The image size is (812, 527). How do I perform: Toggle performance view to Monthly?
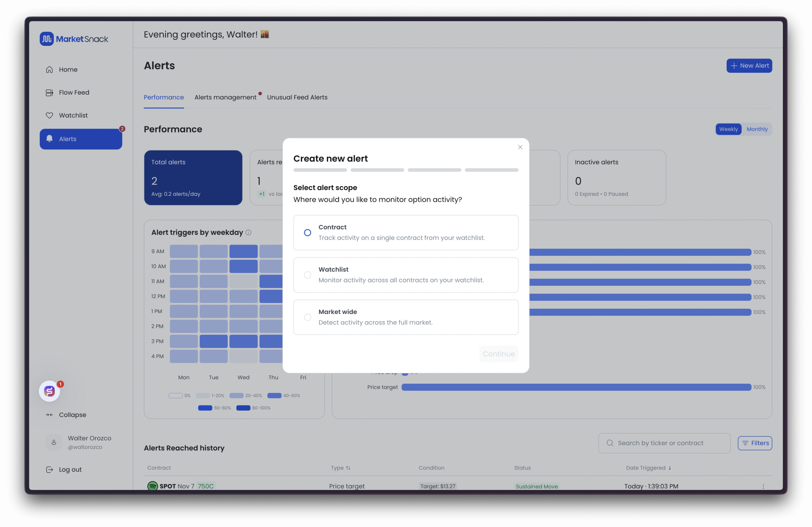pos(757,129)
